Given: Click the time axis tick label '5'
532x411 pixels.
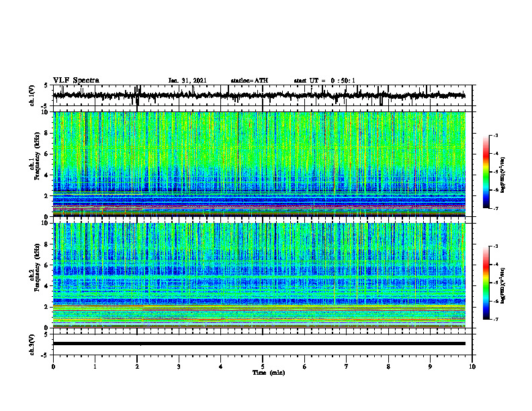Looking at the screenshot, I should tap(263, 367).
